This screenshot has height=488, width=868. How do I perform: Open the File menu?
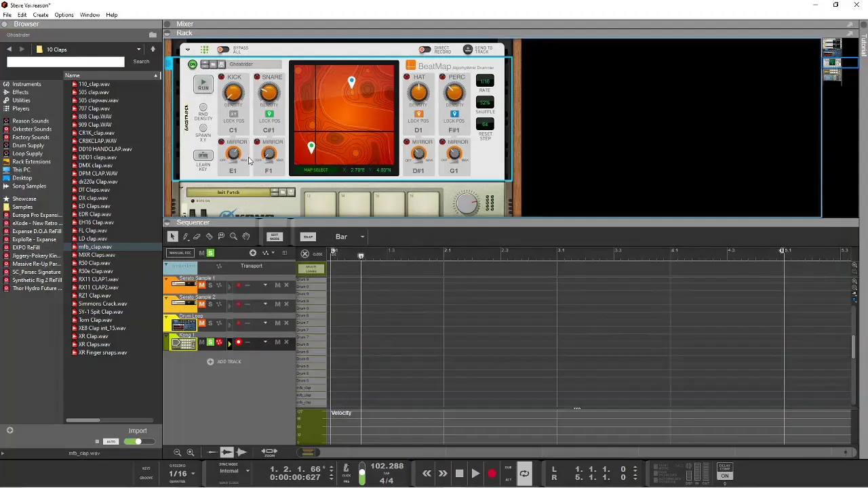(7, 15)
